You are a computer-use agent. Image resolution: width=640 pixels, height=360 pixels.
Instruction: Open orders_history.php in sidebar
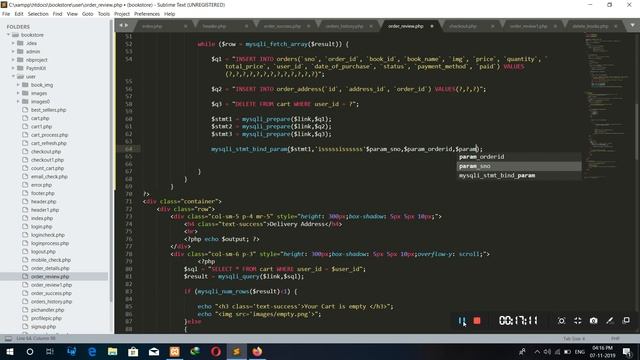pos(51,302)
